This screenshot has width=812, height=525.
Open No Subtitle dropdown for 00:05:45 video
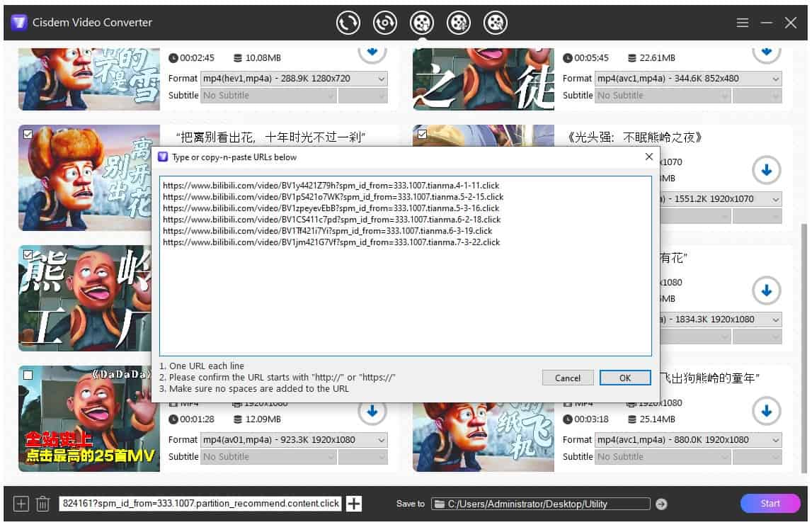663,96
